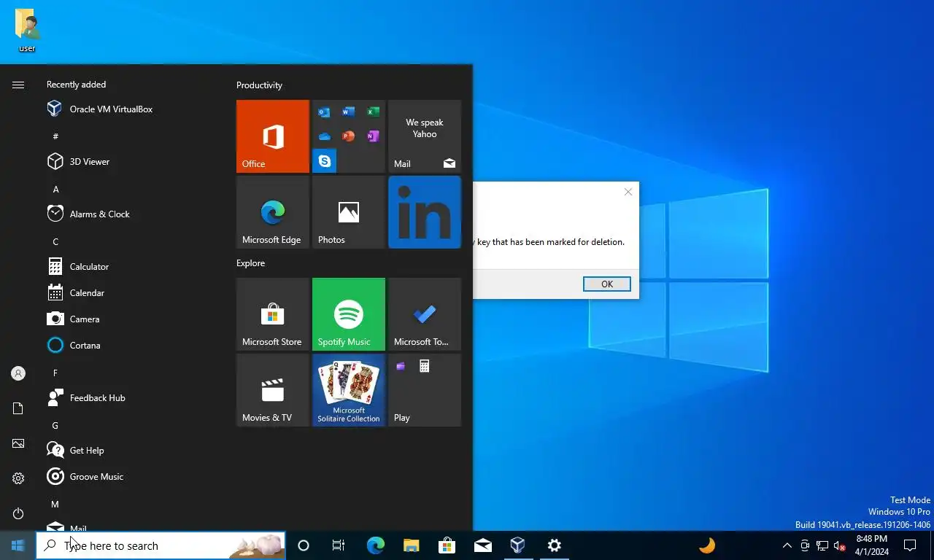Viewport: 934px width, 560px height.
Task: Open the LinkedIn tile
Action: [x=425, y=212]
